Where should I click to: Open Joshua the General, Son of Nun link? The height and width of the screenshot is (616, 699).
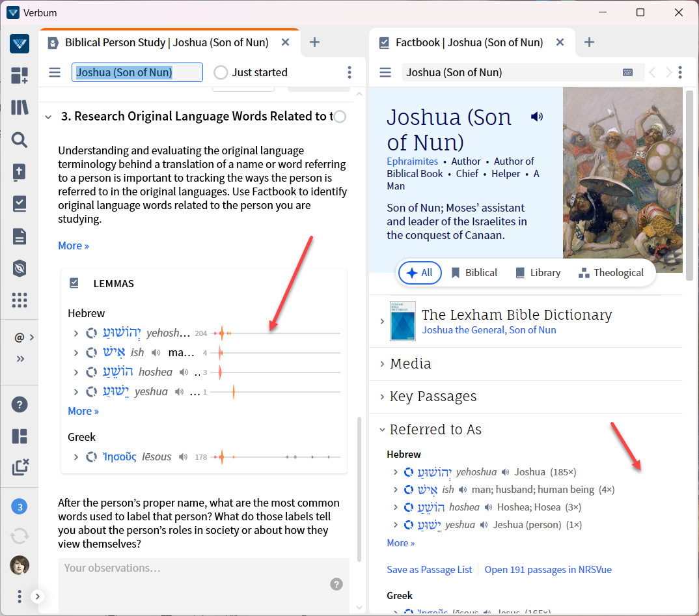coord(489,330)
